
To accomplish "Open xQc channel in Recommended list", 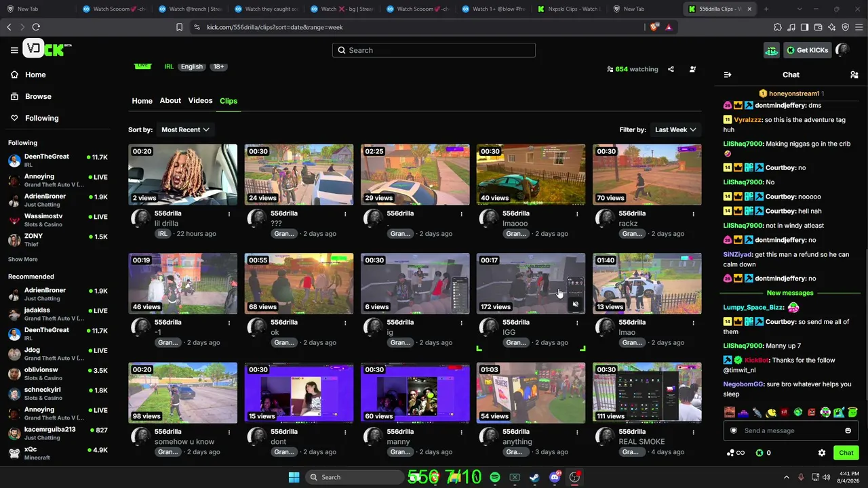I will [x=58, y=453].
